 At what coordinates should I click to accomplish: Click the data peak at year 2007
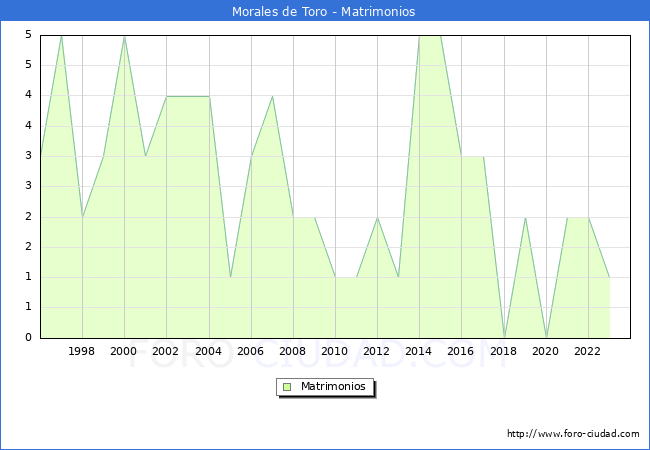coord(272,96)
